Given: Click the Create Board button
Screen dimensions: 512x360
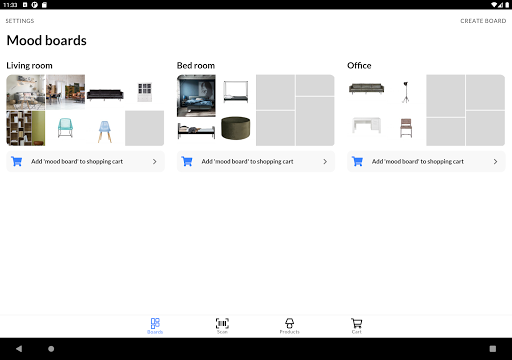Looking at the screenshot, I should point(483,21).
